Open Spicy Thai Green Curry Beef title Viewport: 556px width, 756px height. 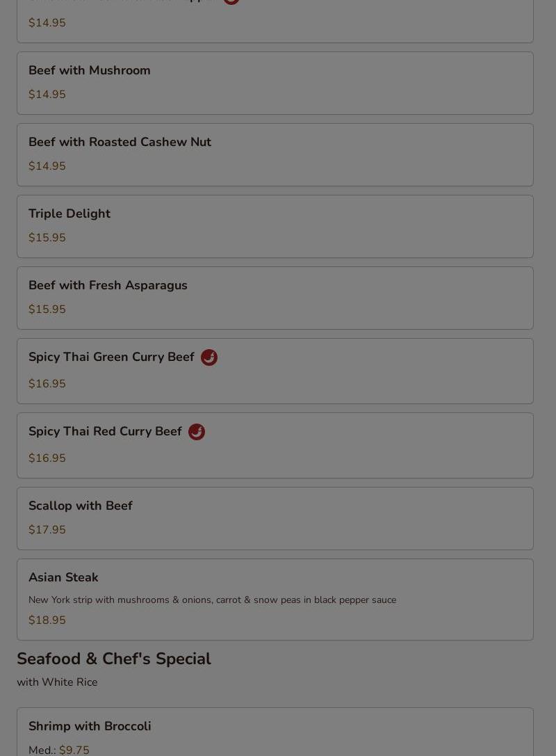(111, 357)
